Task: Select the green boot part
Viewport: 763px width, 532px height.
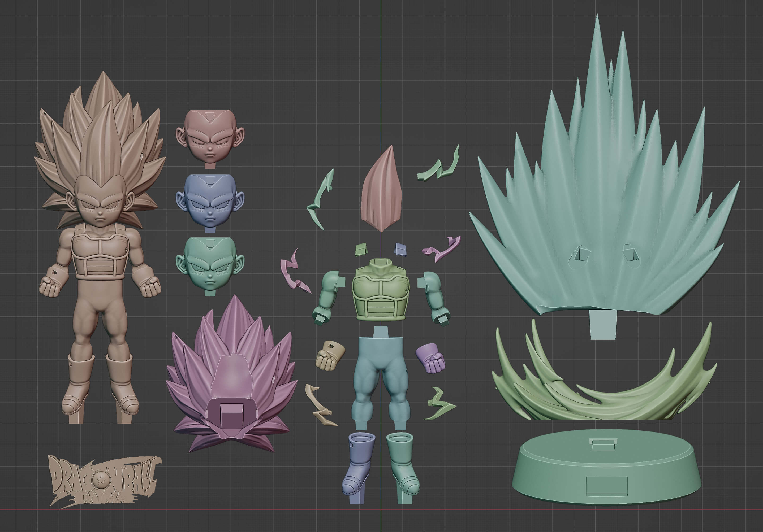Action: point(403,468)
